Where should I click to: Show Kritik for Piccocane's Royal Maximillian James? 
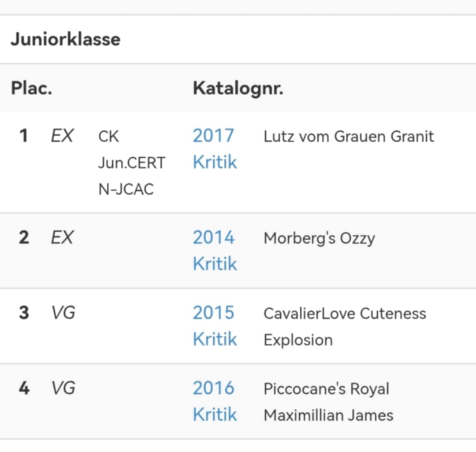215,415
